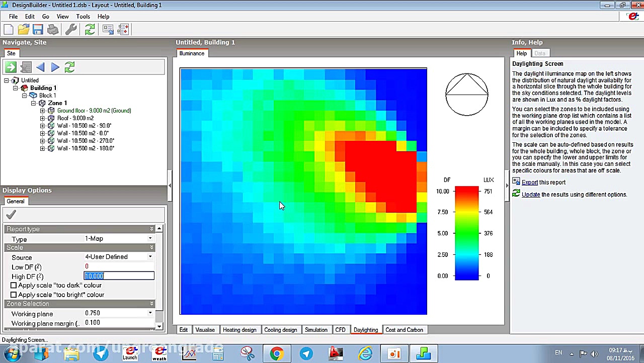Open the Report Type dropdown

click(x=150, y=238)
